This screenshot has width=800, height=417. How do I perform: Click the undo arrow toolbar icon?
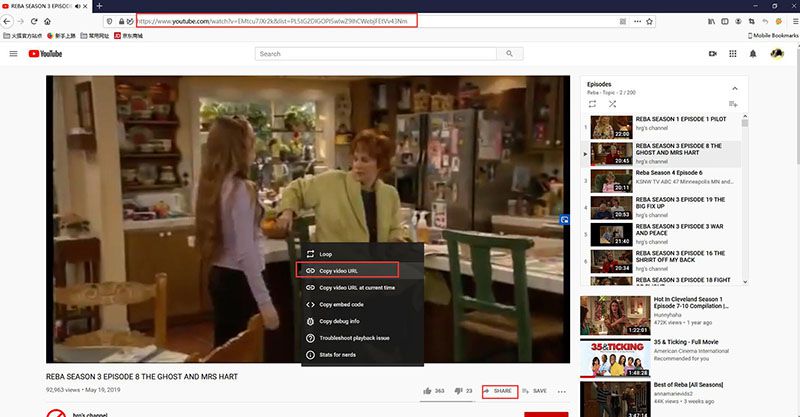[765, 21]
